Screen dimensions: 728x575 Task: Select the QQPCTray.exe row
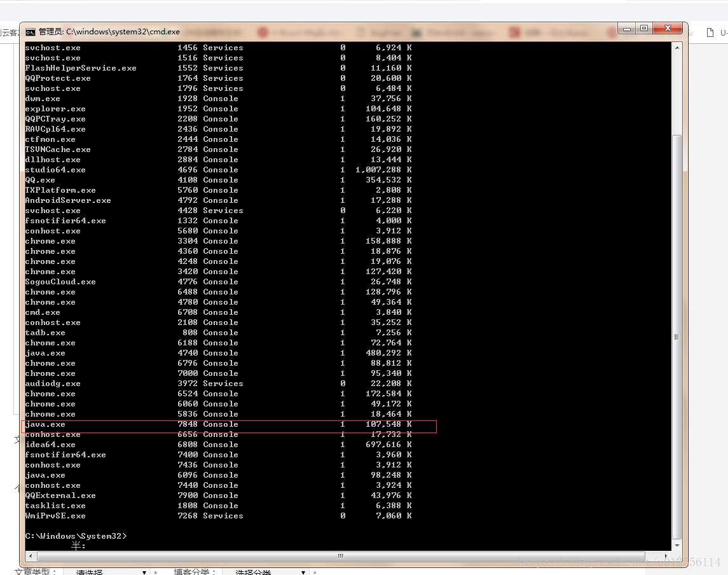(x=218, y=119)
